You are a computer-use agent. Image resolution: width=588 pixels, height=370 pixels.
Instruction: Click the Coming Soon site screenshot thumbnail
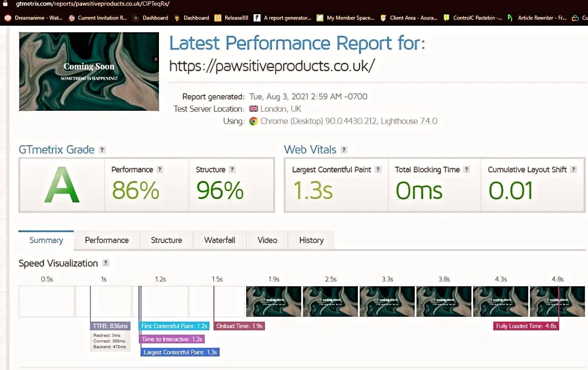click(x=89, y=71)
